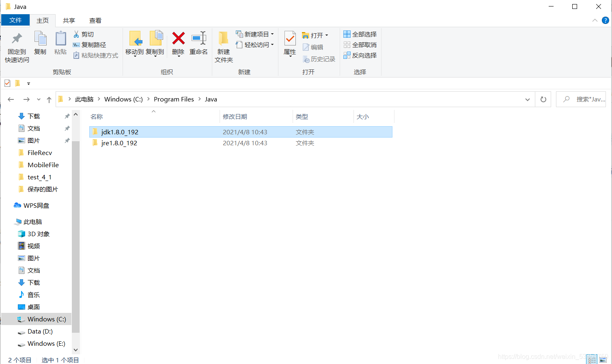The width and height of the screenshot is (612, 364).
Task: Switch to the 主页 home tab
Action: point(43,20)
